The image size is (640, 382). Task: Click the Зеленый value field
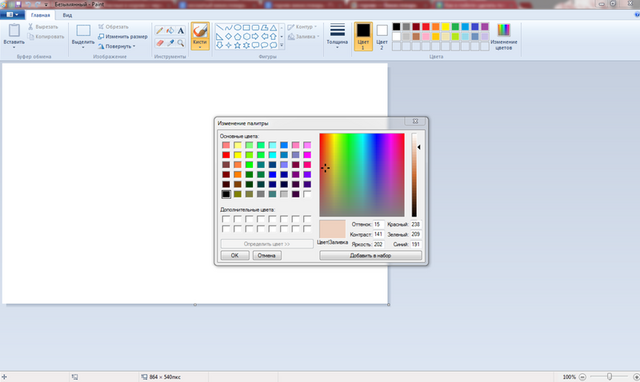click(416, 234)
